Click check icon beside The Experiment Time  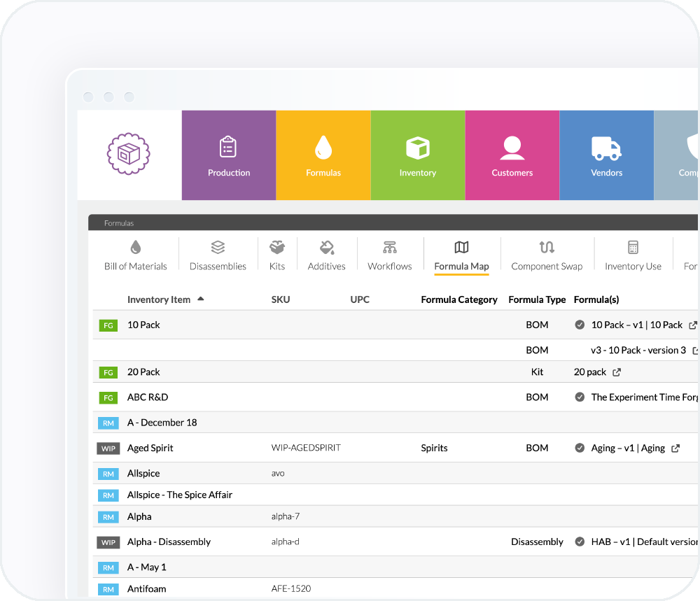(580, 397)
